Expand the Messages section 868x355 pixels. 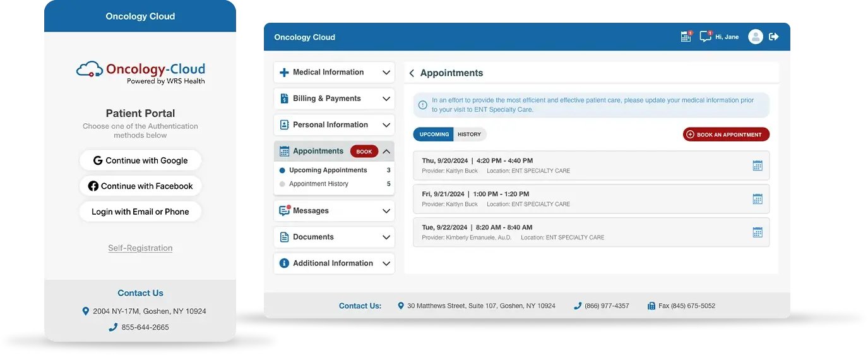386,211
